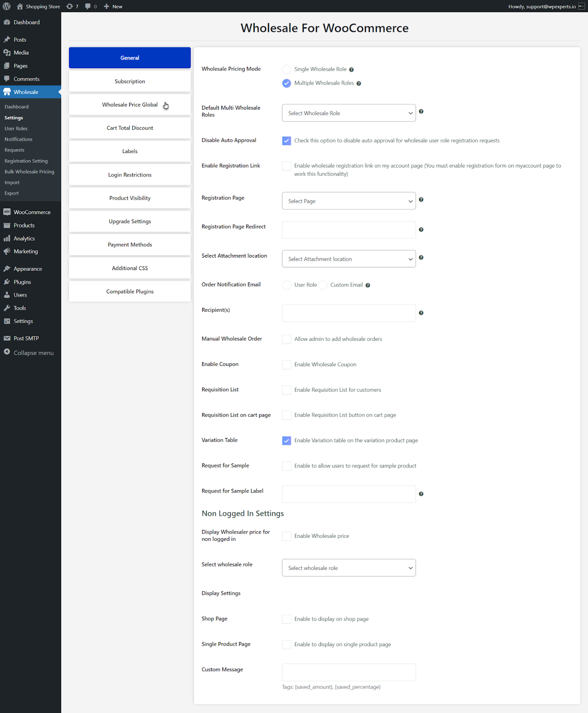Open the Wholesale Price Global tab
Image resolution: width=588 pixels, height=713 pixels.
(130, 105)
